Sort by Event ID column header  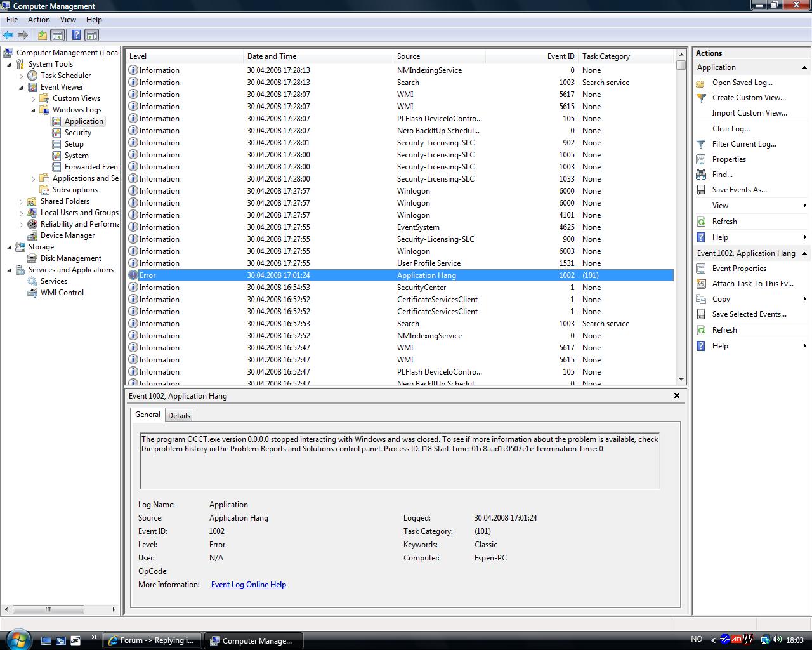point(532,56)
